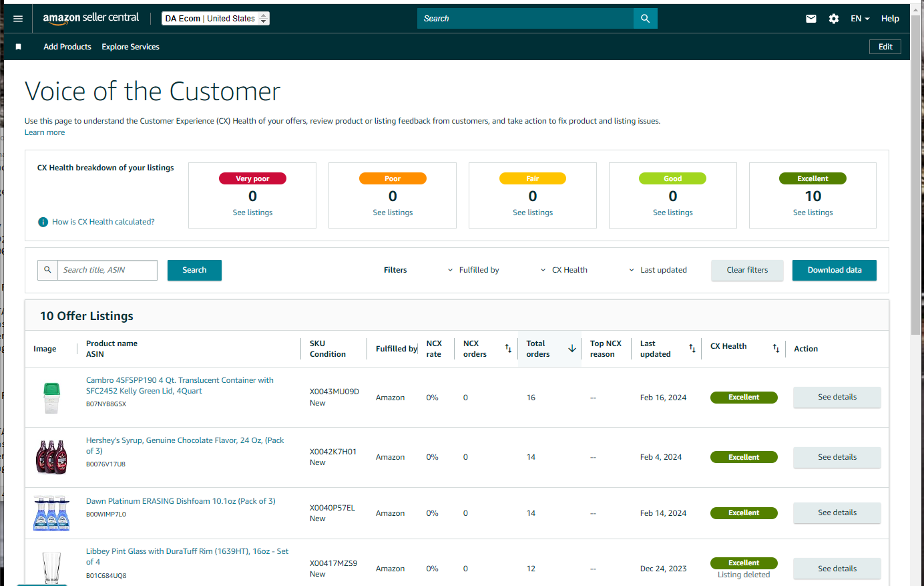924x586 pixels.
Task: Click the Search title, ASIN field
Action: (107, 270)
